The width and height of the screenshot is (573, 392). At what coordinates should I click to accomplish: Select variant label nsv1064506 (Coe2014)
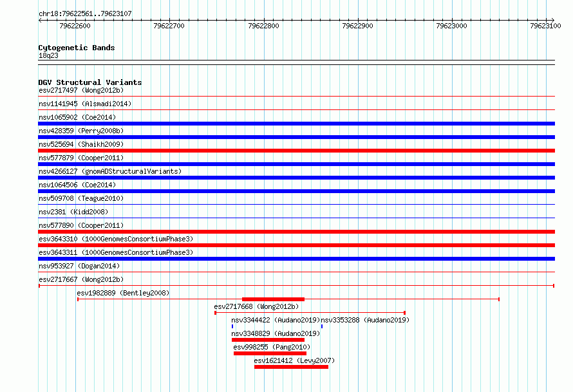[x=77, y=185]
